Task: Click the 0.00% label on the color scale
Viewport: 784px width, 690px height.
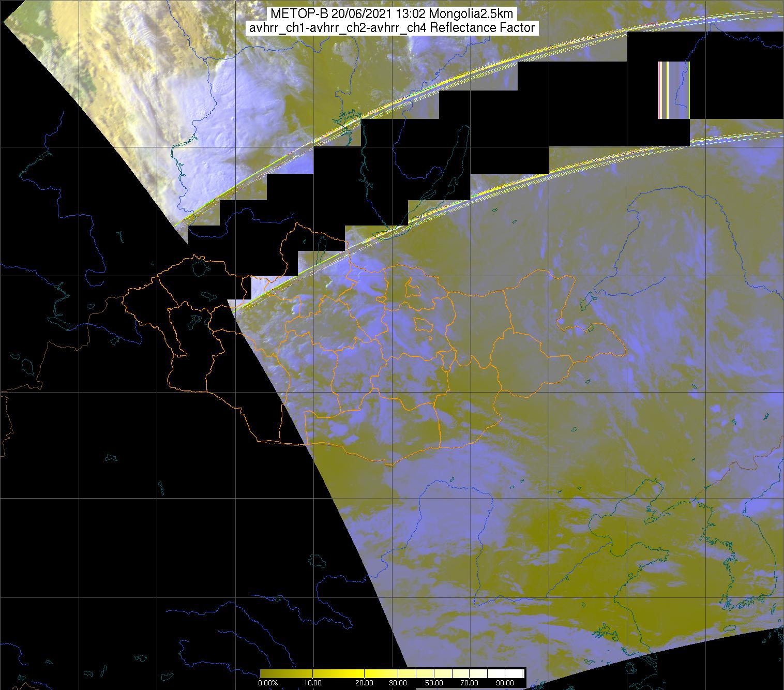Action: pyautogui.click(x=268, y=683)
